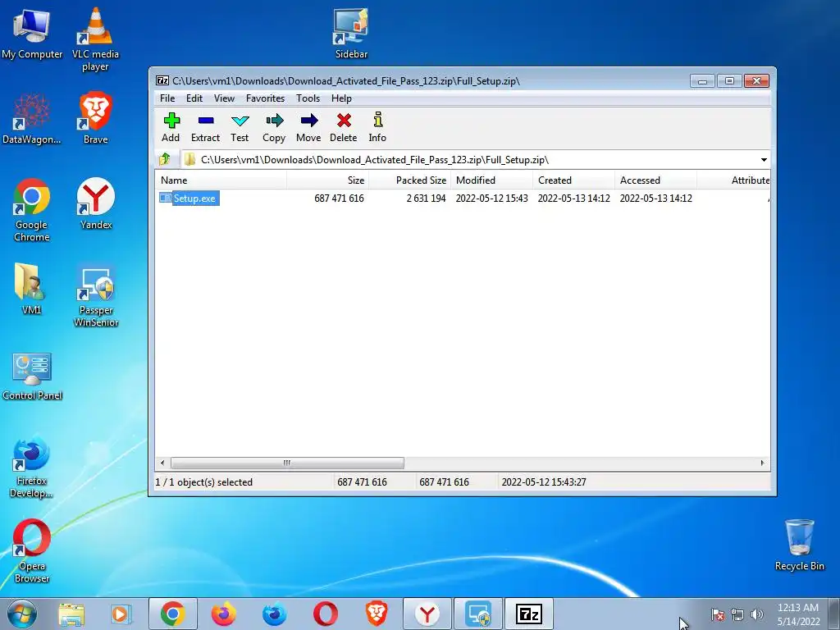Open the Yandex desktop shortcut
Viewport: 840px width, 630px height.
point(96,203)
